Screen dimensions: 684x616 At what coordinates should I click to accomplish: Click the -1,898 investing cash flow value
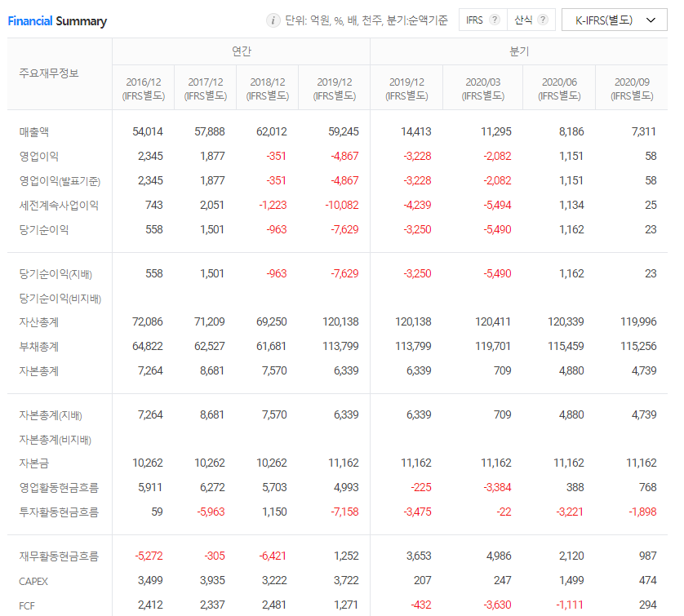tap(642, 512)
